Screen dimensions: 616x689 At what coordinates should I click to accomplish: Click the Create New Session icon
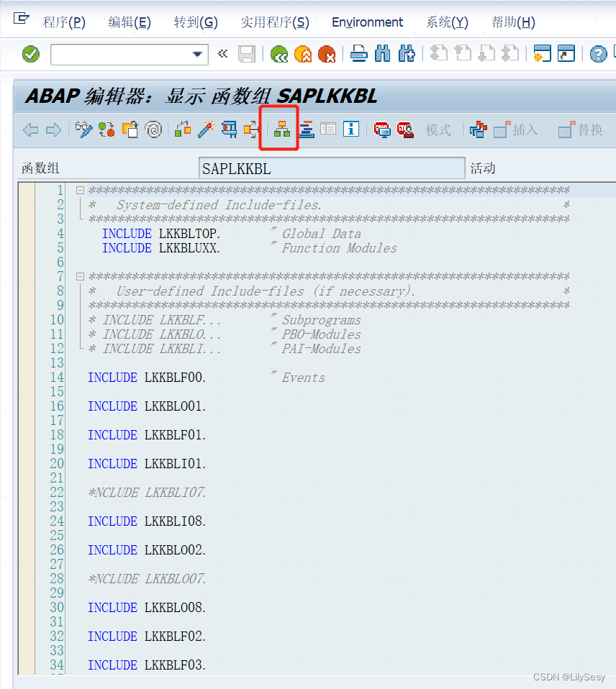point(542,53)
